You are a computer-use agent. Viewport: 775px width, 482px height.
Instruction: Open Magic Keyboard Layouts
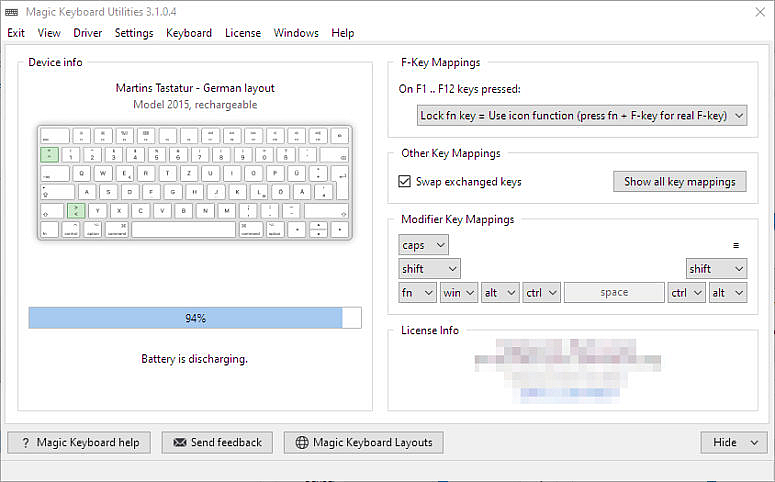tap(363, 442)
